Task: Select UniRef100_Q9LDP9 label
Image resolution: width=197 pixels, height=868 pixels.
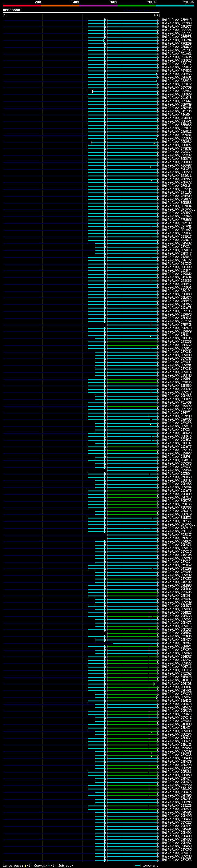Action: (177, 399)
